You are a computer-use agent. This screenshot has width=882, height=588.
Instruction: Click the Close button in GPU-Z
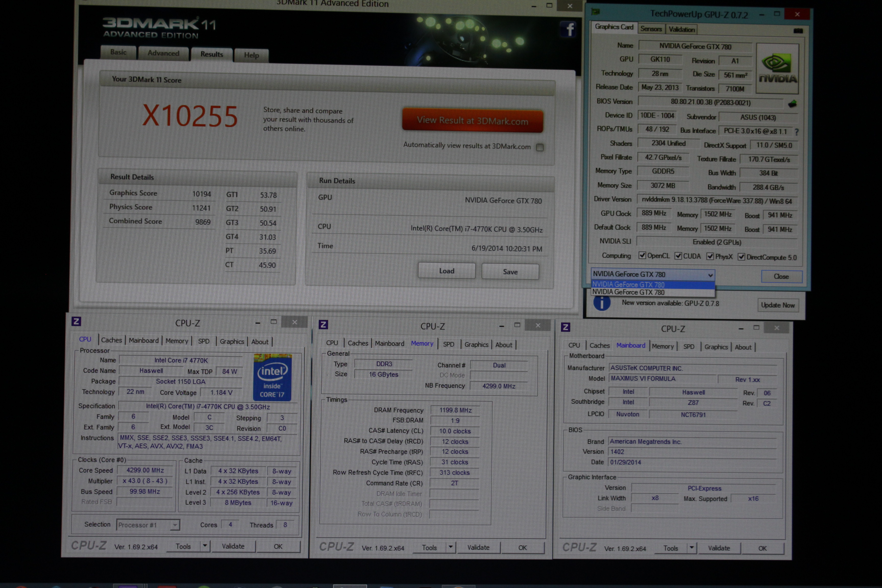coord(781,276)
